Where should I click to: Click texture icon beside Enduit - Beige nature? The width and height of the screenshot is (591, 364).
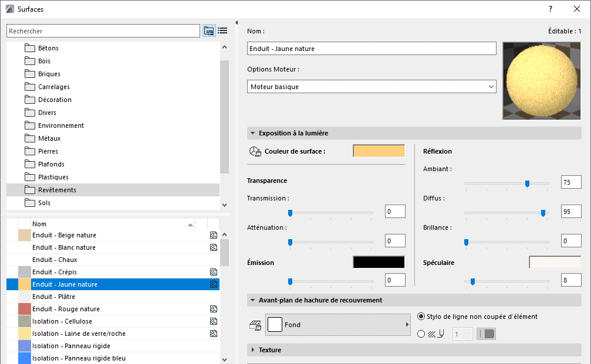point(214,235)
